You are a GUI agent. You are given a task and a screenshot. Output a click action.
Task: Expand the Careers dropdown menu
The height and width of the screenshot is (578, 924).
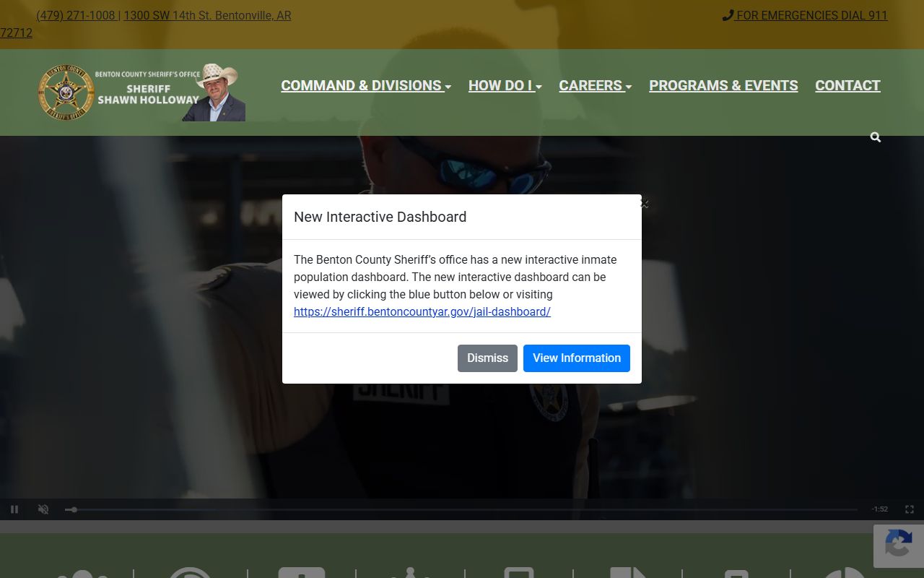click(595, 85)
